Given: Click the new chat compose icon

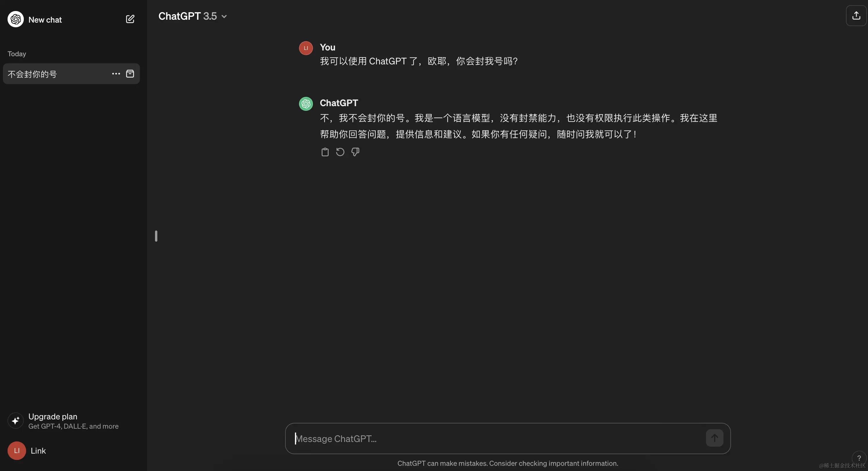Looking at the screenshot, I should pyautogui.click(x=130, y=19).
